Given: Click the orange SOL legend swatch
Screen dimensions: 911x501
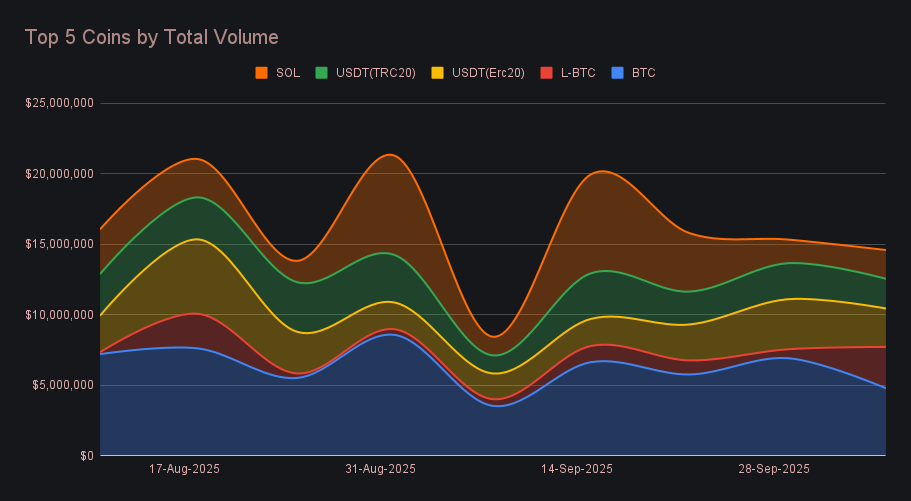Looking at the screenshot, I should click(262, 73).
